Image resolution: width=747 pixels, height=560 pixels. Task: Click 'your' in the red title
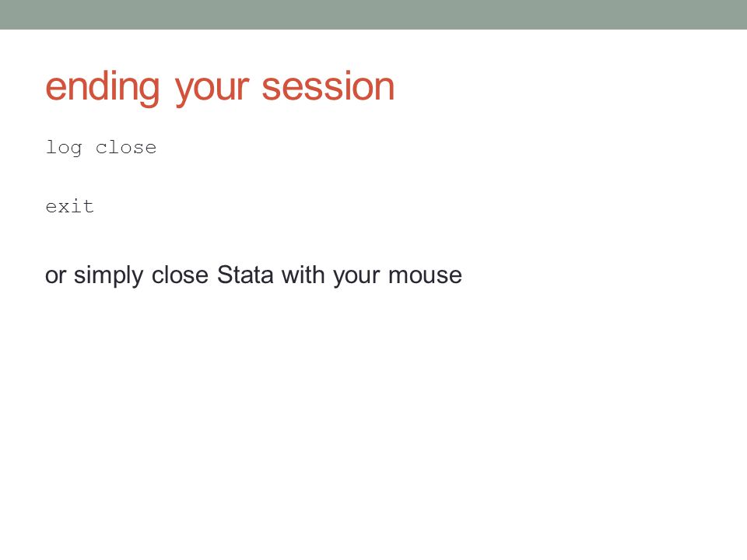click(212, 90)
